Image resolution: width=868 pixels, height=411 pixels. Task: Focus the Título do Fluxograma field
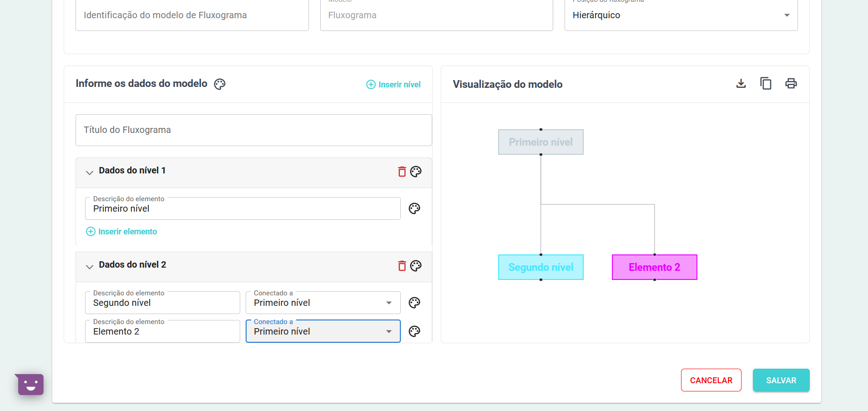point(254,130)
